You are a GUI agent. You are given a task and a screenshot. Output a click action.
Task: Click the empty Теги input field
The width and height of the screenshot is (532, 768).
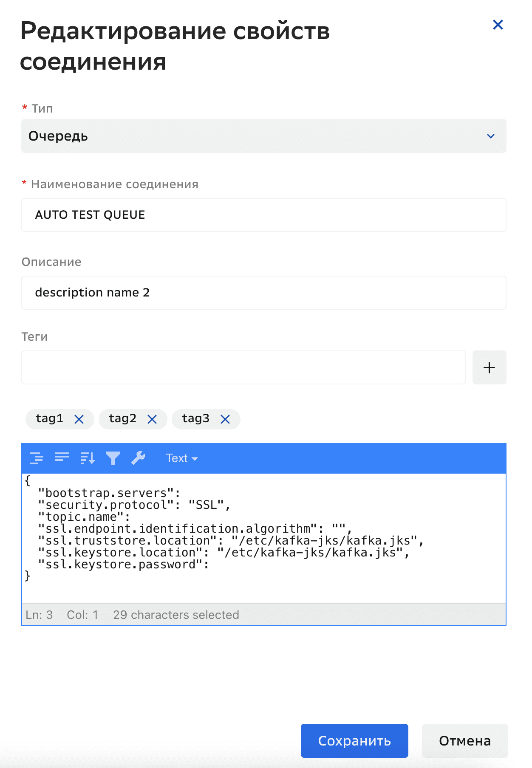(x=243, y=367)
